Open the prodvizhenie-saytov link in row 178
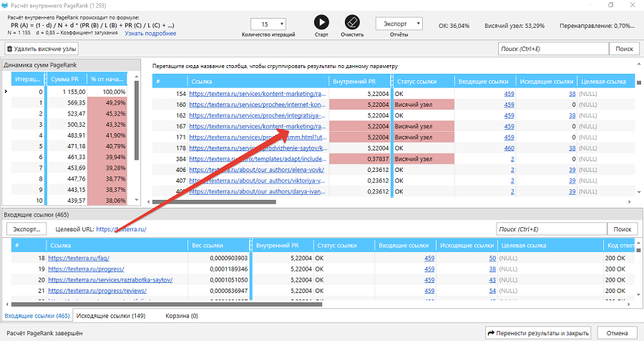Image resolution: width=644 pixels, height=341 pixels. pyautogui.click(x=257, y=148)
